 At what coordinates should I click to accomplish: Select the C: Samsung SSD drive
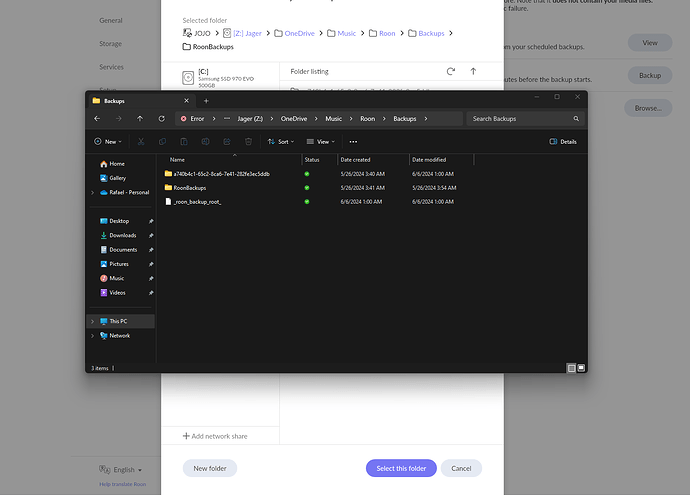[x=220, y=78]
